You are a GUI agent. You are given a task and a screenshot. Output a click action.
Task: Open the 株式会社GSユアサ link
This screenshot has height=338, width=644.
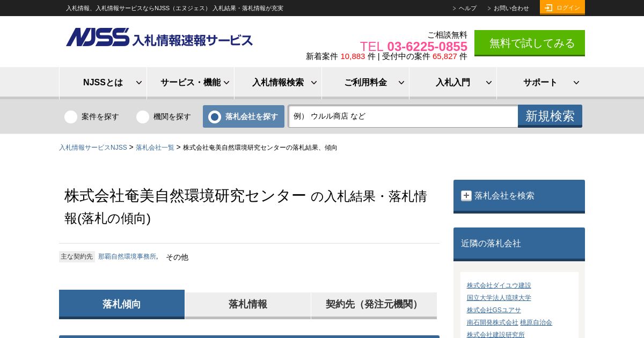494,310
